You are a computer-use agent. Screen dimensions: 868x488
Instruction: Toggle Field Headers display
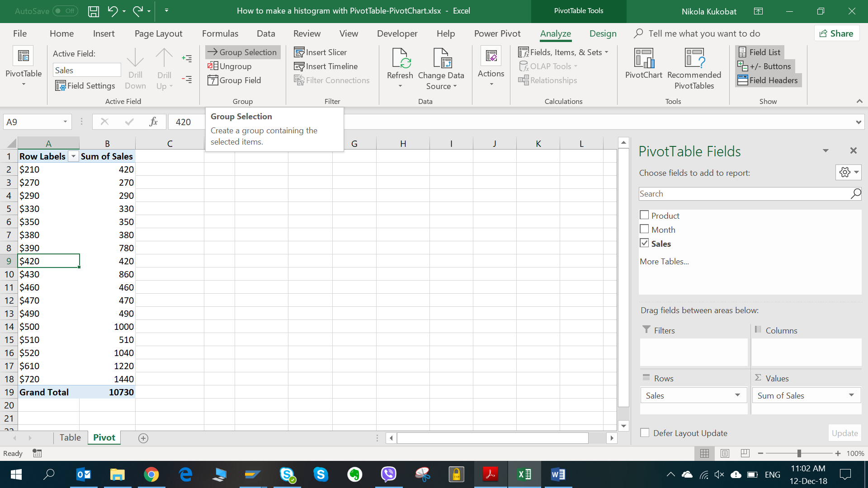768,80
